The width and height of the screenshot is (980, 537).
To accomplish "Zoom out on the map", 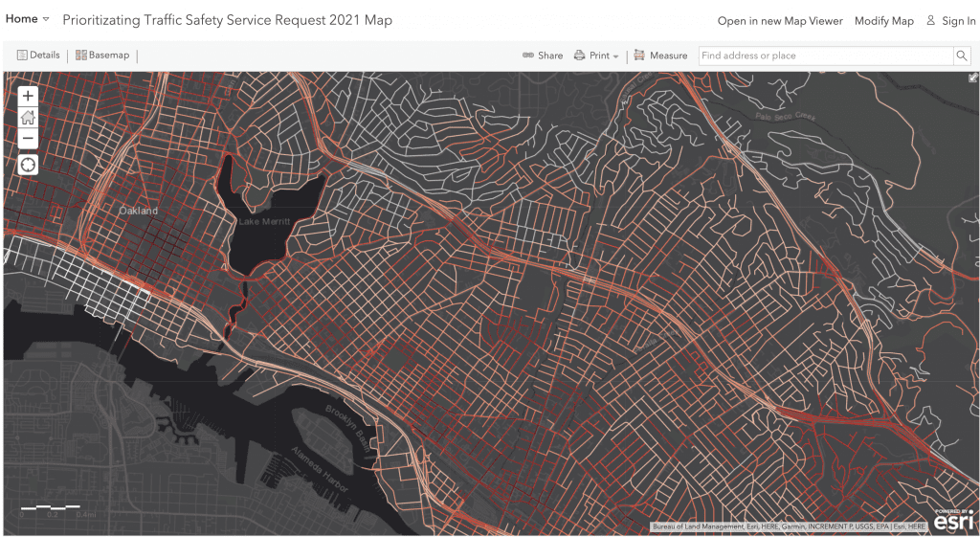I will (28, 140).
